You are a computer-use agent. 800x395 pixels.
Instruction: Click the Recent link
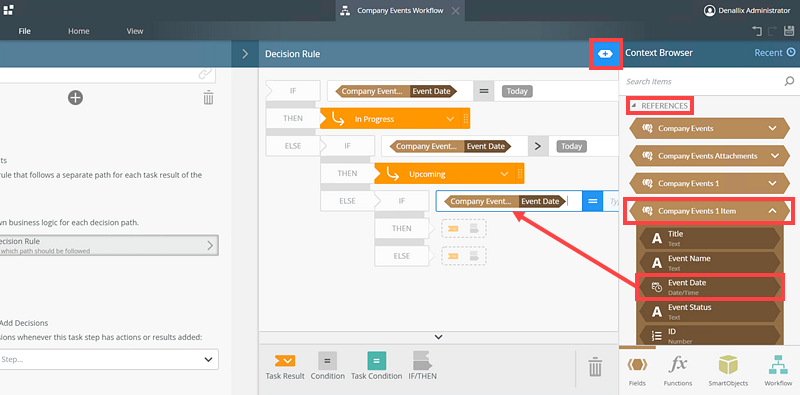768,53
